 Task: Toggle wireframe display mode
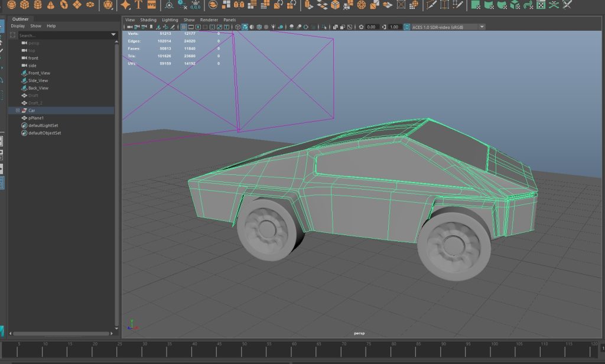(x=238, y=27)
